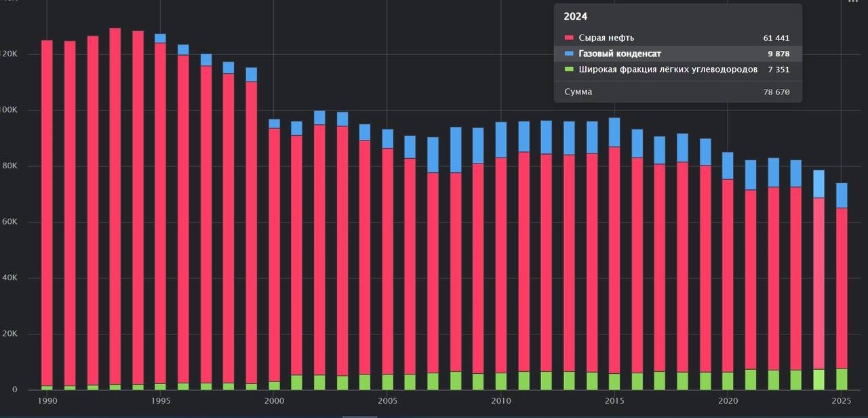The width and height of the screenshot is (868, 418).
Task: Click the highlighted blue segment of 2024 bar
Action: [x=819, y=184]
